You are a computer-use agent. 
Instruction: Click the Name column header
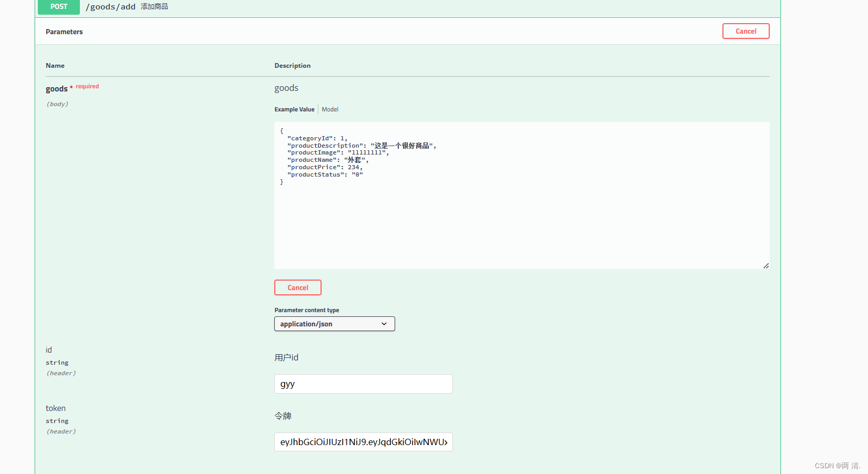[x=55, y=66]
